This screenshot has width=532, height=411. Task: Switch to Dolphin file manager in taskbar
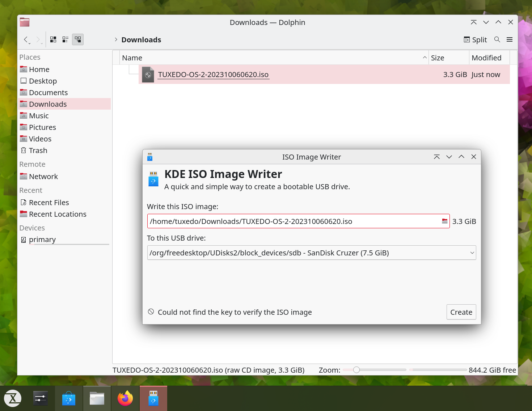[97, 398]
